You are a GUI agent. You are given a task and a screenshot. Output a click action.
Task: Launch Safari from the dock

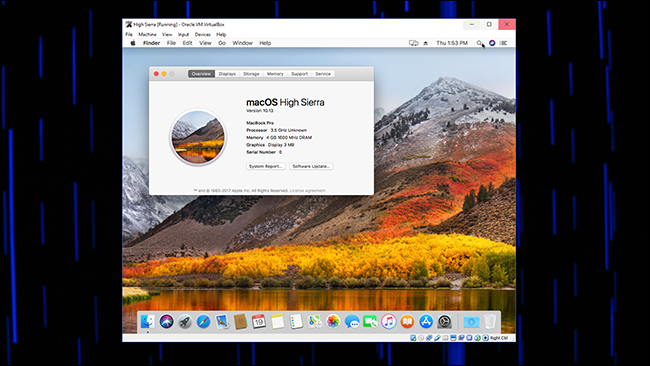click(203, 322)
